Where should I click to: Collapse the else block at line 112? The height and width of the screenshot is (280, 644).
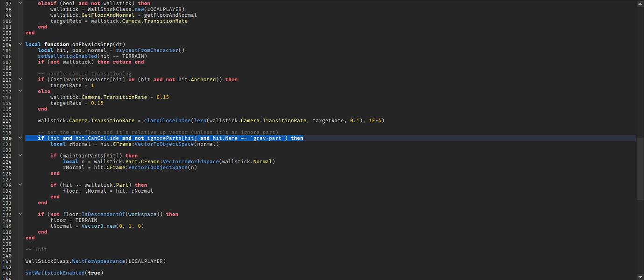(20, 91)
